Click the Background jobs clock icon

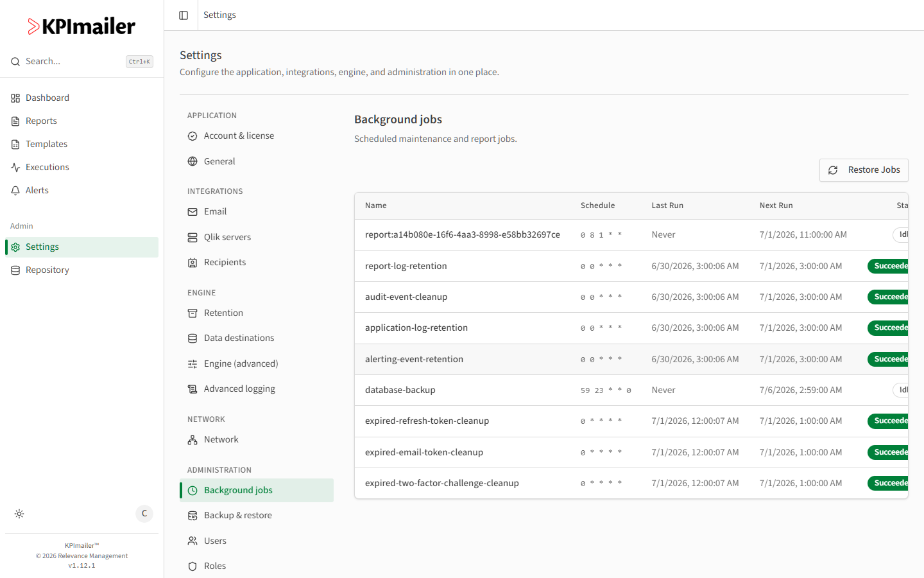tap(193, 491)
